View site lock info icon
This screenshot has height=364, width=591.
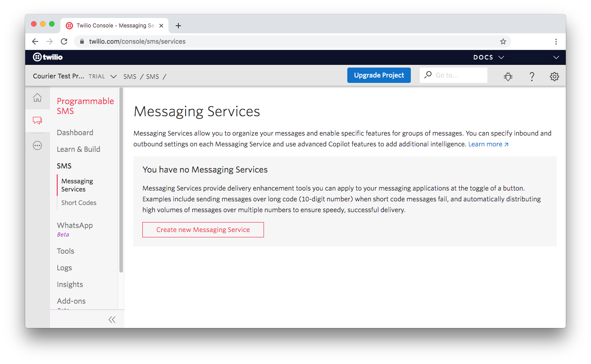(82, 41)
